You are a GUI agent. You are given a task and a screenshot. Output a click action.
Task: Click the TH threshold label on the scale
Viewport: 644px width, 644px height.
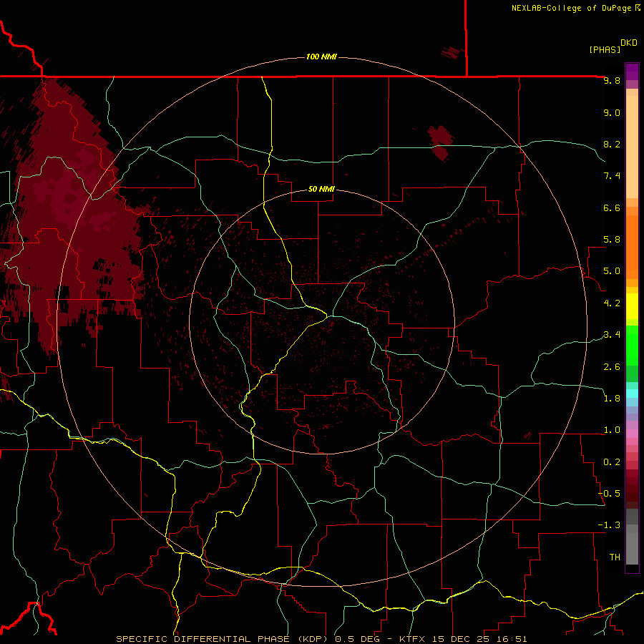point(615,557)
